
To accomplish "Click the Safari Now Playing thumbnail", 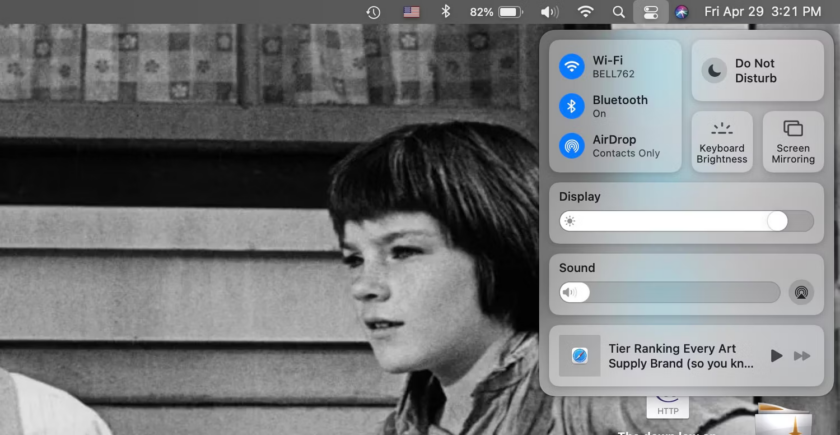I will coord(580,355).
